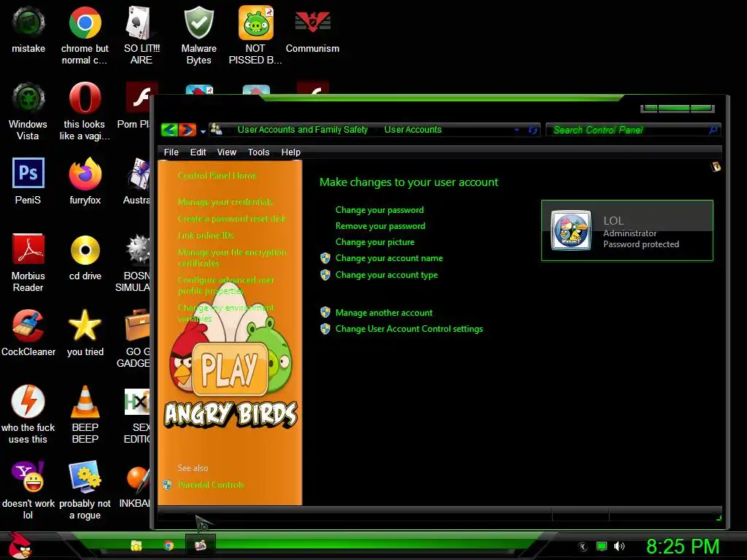Viewport: 747px width, 560px height.
Task: Open the Chrome icon in taskbar
Action: [x=169, y=545]
